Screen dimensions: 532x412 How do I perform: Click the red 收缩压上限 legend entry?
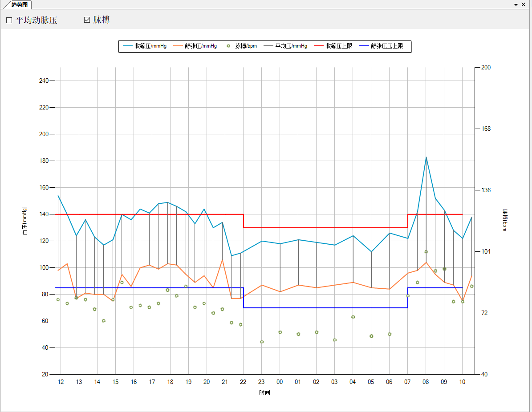(x=333, y=46)
